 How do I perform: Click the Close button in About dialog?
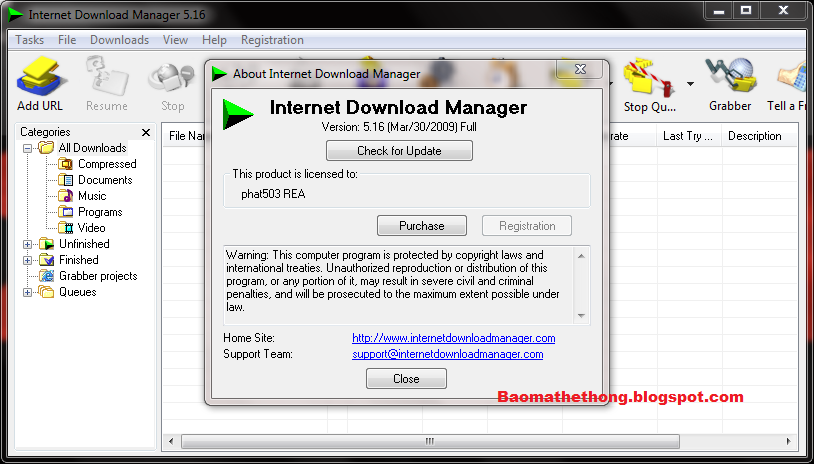tap(406, 379)
